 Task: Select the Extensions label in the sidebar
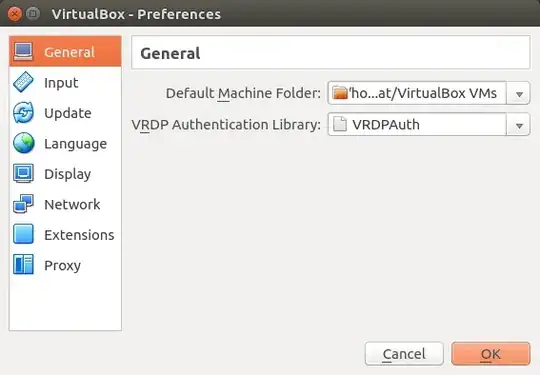[79, 235]
